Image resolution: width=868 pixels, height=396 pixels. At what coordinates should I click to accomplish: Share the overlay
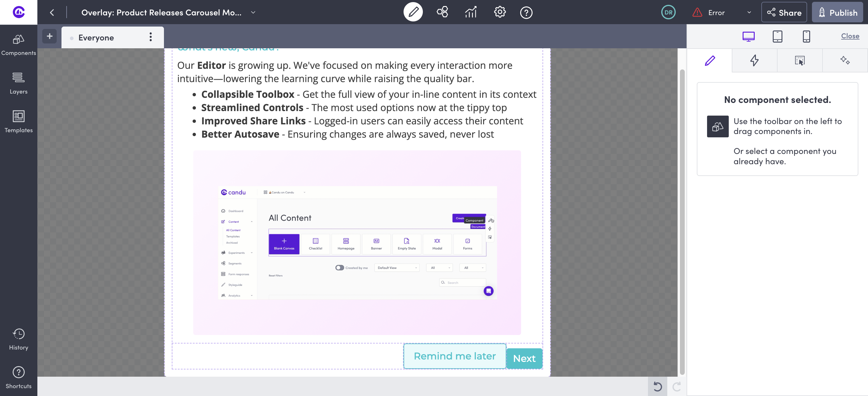pyautogui.click(x=784, y=12)
